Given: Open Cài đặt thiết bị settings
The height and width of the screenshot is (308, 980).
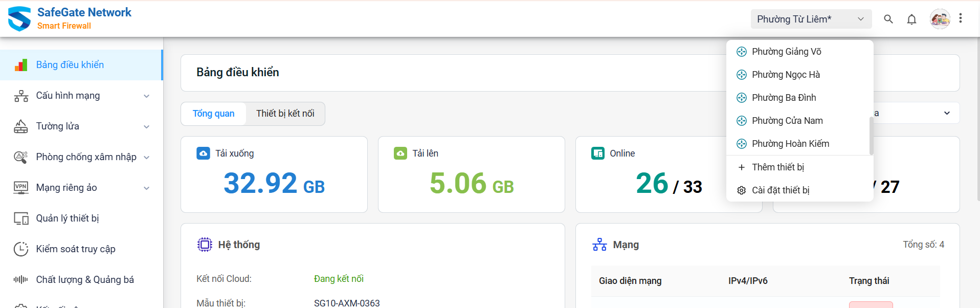Looking at the screenshot, I should click(x=780, y=190).
